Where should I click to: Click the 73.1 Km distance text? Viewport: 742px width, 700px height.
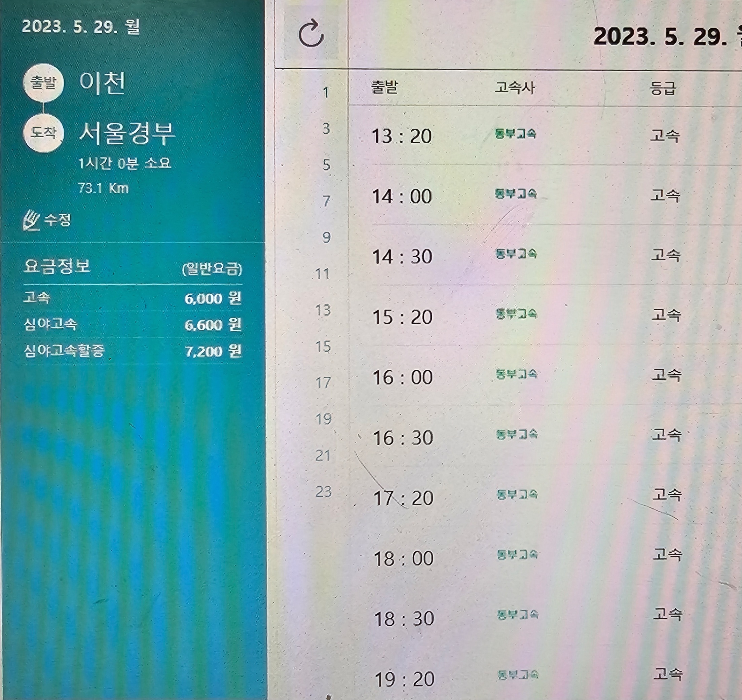[x=103, y=188]
